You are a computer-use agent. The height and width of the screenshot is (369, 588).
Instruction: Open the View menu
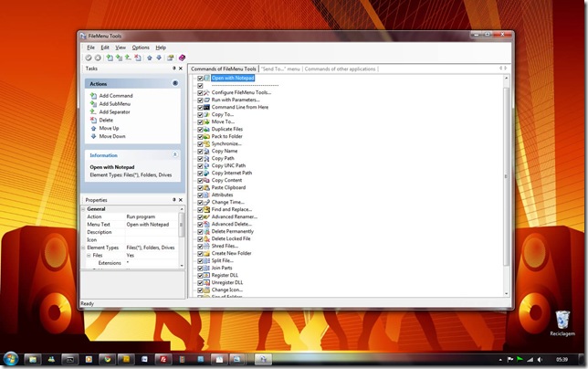point(121,47)
